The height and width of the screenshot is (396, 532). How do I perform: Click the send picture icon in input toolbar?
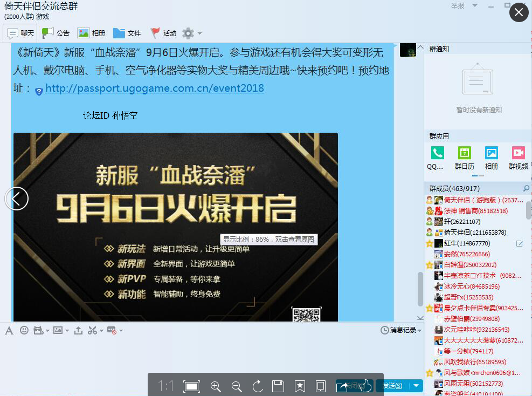58,330
